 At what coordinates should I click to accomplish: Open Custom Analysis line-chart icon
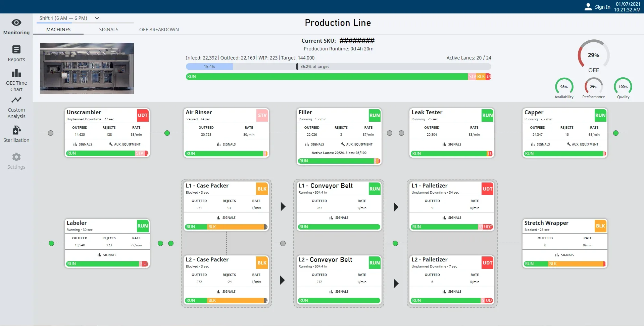coord(16,100)
